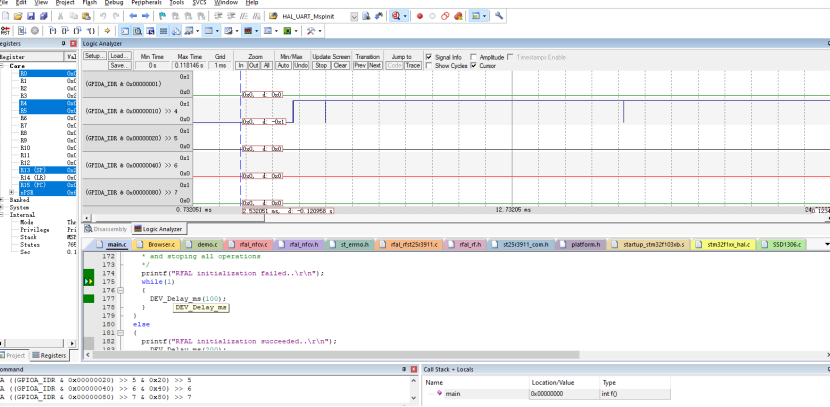Image resolution: width=830 pixels, height=407 pixels.
Task: Click the Save All icon
Action: (x=43, y=16)
